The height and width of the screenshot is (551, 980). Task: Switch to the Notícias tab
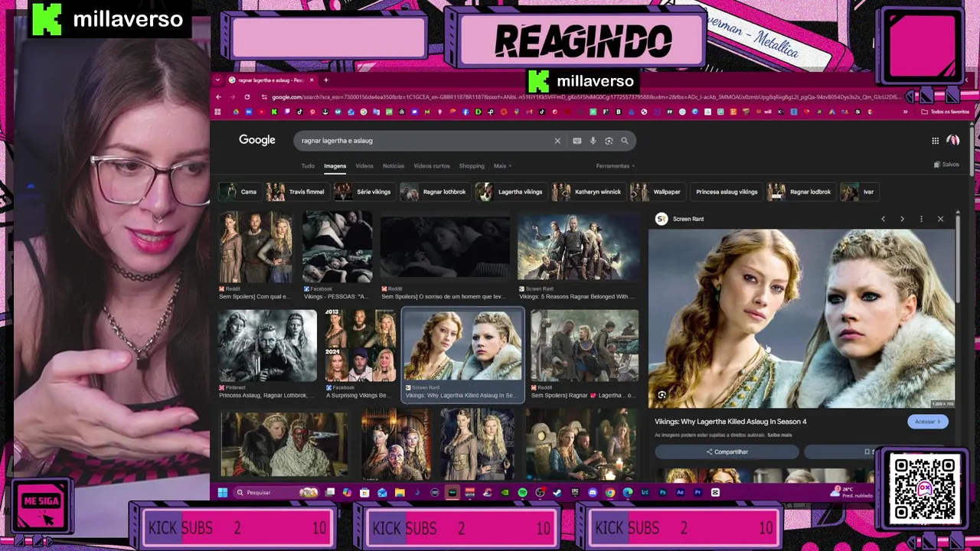[x=394, y=166]
